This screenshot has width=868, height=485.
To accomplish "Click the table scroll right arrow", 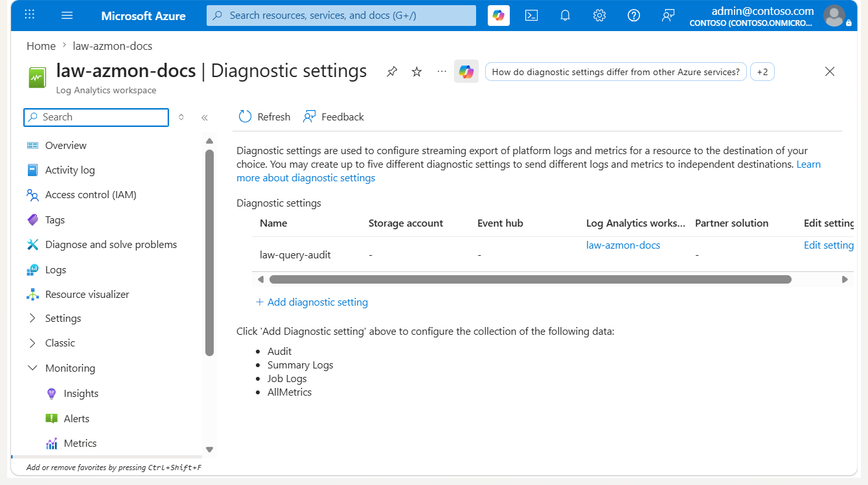I will click(845, 280).
